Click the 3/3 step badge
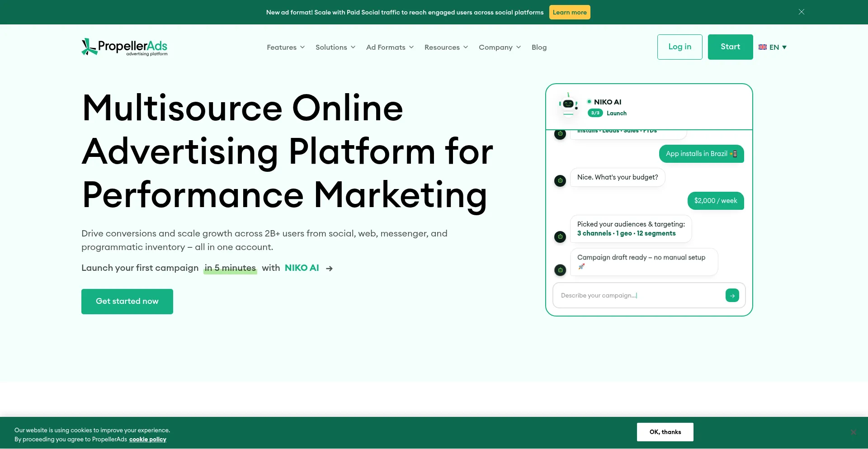 pyautogui.click(x=595, y=113)
